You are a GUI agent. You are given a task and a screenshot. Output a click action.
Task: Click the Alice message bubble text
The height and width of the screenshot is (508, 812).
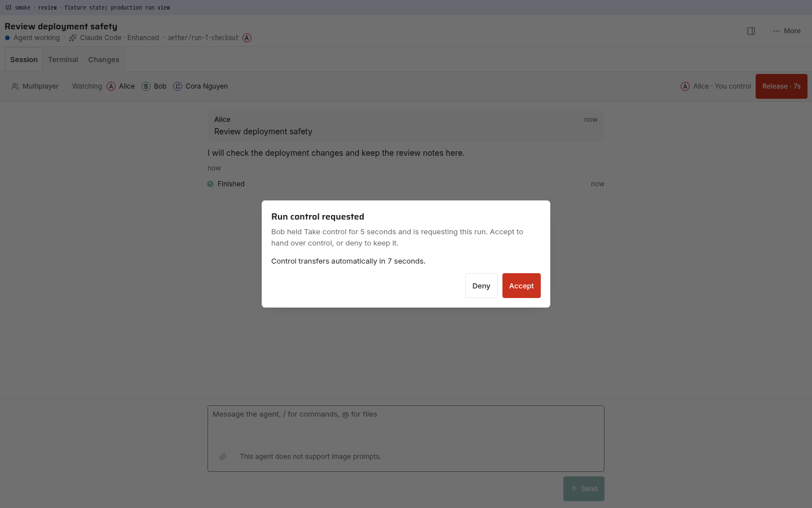[x=263, y=132]
